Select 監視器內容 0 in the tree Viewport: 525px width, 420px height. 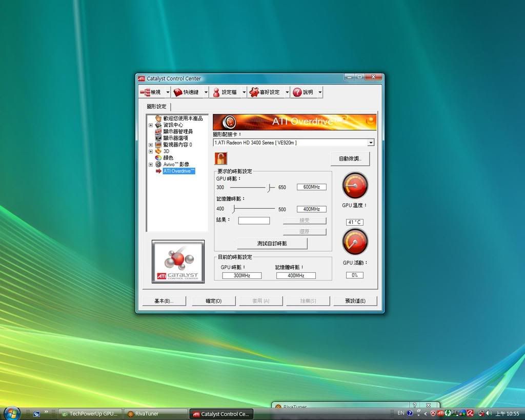tap(177, 144)
